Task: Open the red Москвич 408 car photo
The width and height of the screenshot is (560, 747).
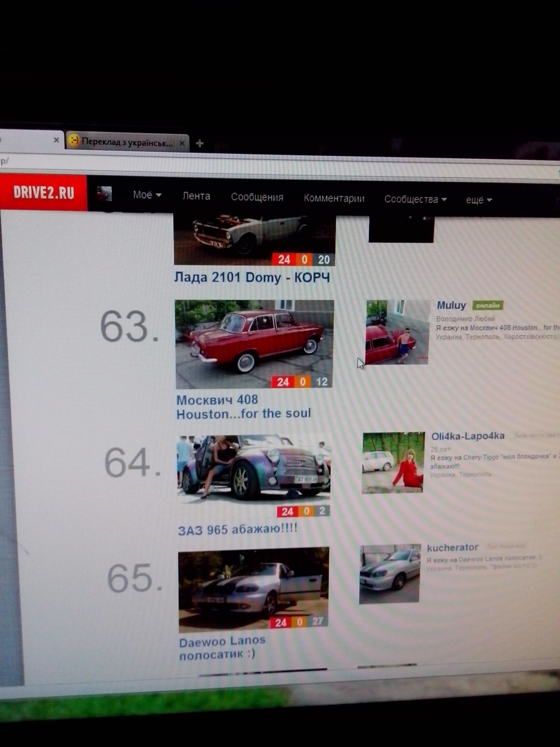Action: [x=254, y=344]
